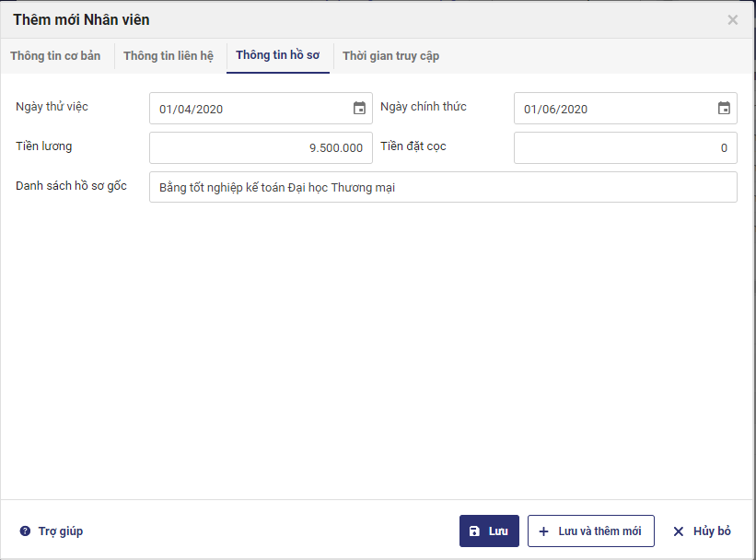
Task: Open the calendar picker for Ngày thử việc
Action: coord(359,109)
